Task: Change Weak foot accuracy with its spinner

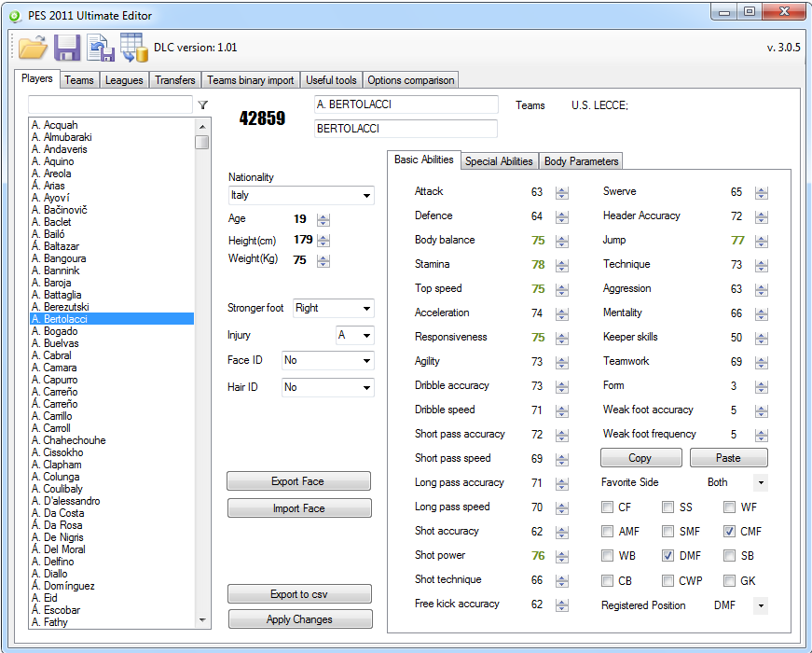Action: [762, 411]
